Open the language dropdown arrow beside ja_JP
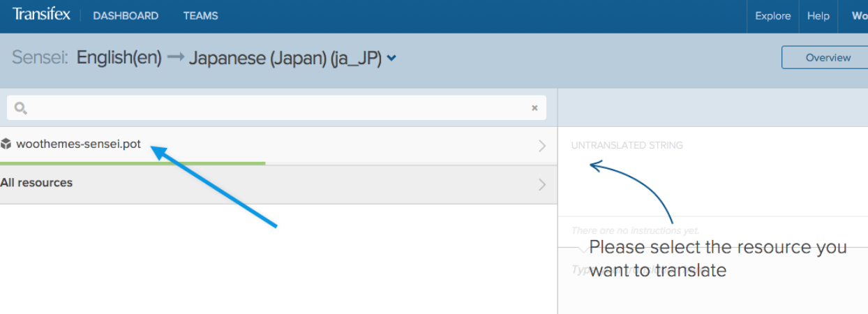Screen dimensions: 868x314 (391, 59)
